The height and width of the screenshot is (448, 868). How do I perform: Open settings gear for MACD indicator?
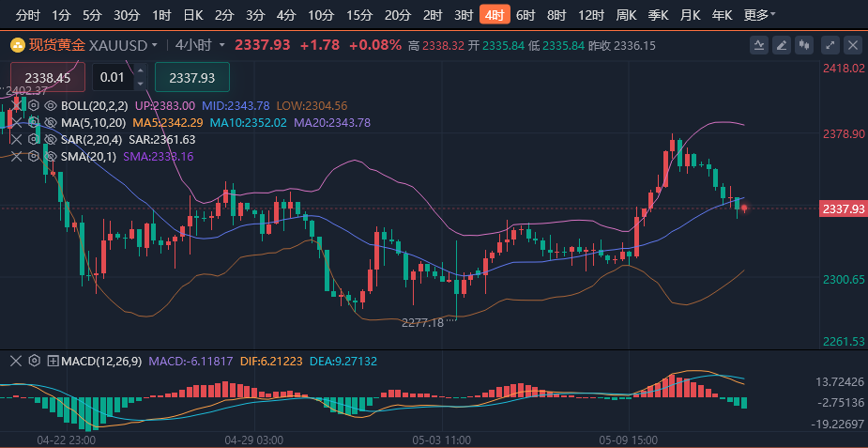(x=35, y=361)
